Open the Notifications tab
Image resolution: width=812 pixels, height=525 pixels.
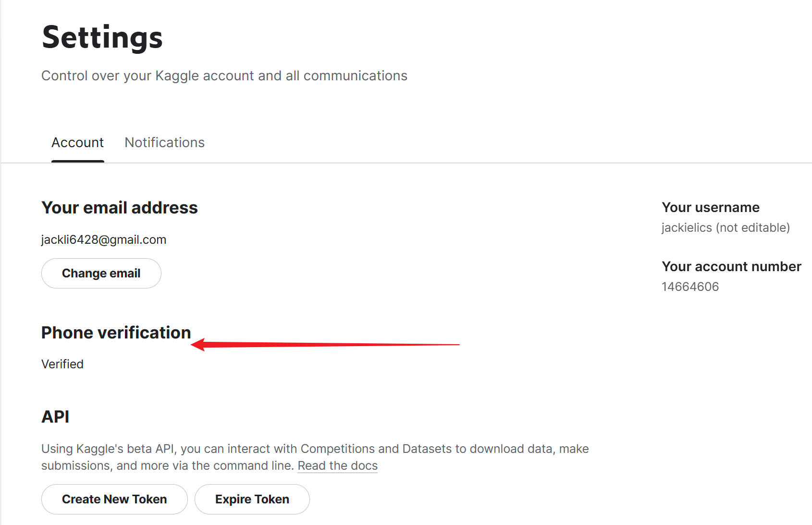pos(164,143)
